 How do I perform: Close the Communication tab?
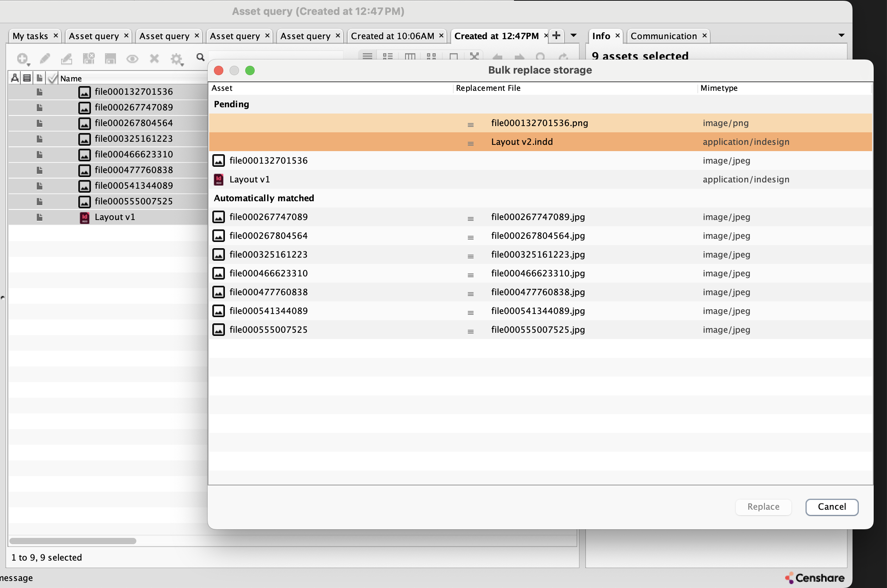tap(704, 36)
